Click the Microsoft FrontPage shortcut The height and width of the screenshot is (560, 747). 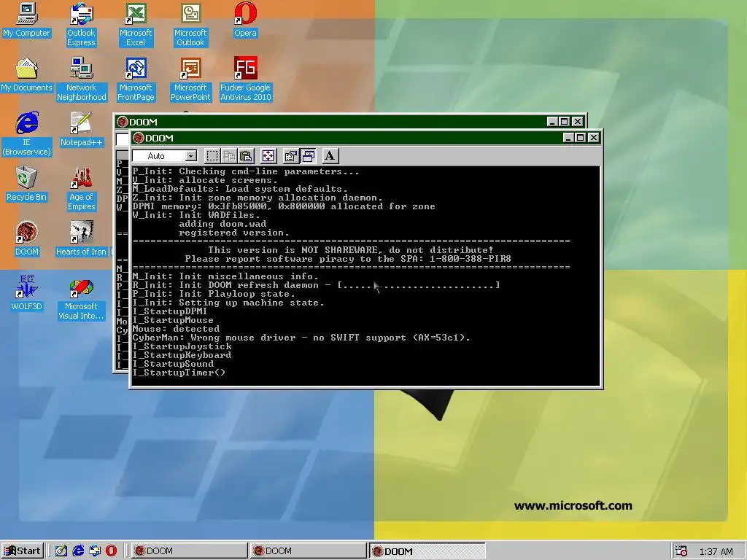[136, 79]
